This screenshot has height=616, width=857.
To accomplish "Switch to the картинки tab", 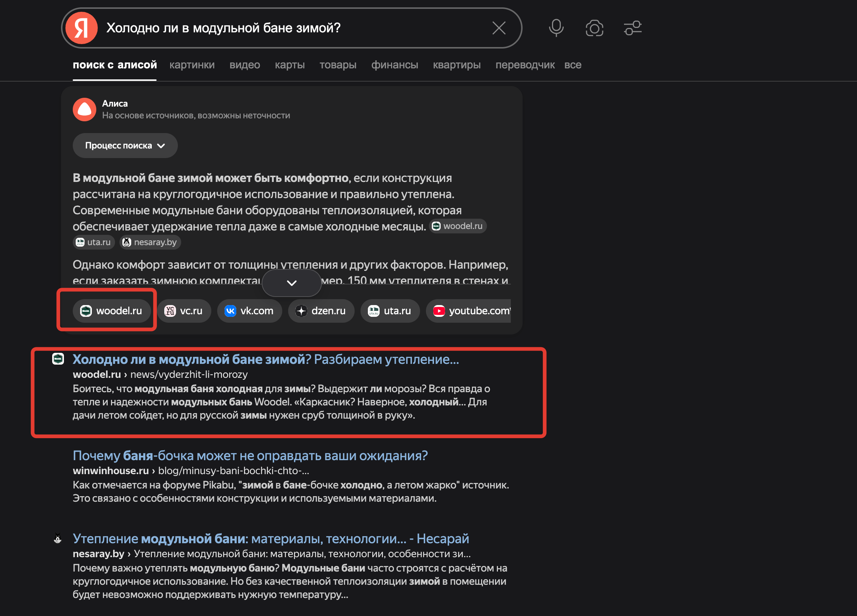I will [x=192, y=65].
